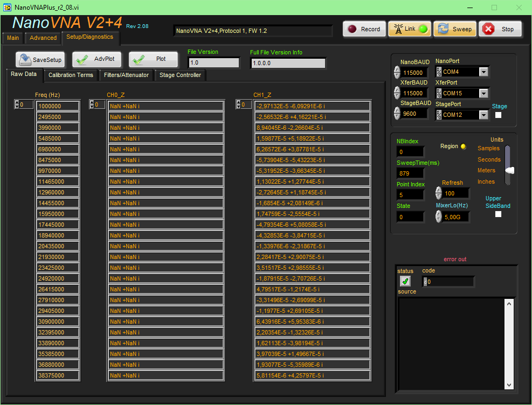Start a Sweep with the Sweep button

[x=454, y=29]
